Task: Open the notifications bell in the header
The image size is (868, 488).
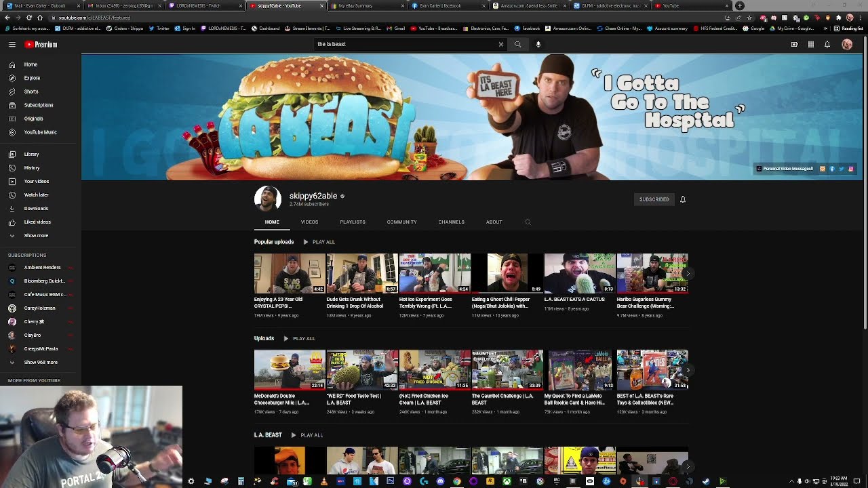Action: click(x=827, y=45)
